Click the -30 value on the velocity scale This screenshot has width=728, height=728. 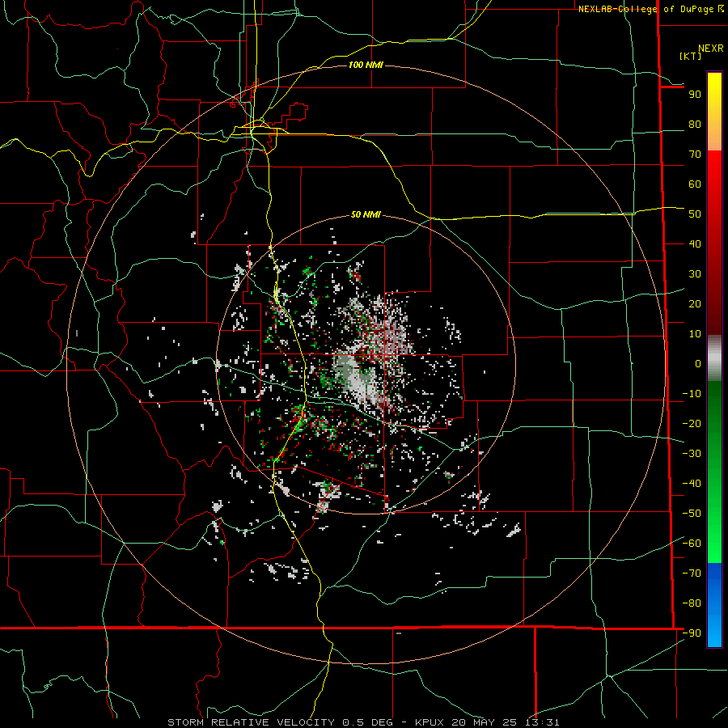pos(692,454)
